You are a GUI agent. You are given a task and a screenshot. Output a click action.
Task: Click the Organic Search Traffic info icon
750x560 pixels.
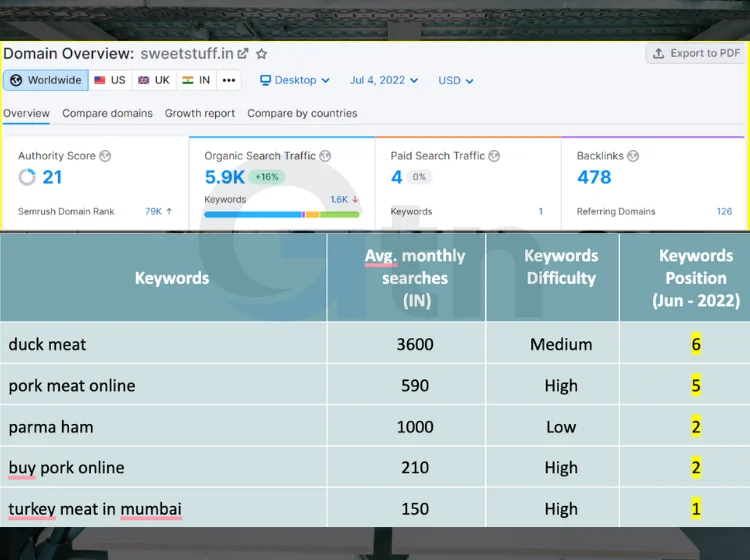click(x=325, y=156)
